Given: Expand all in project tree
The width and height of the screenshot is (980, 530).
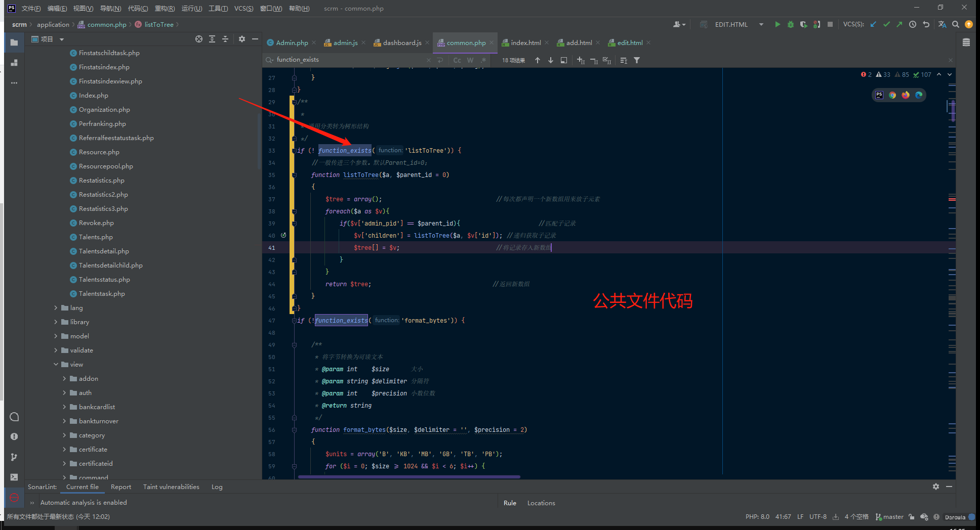Looking at the screenshot, I should [212, 39].
